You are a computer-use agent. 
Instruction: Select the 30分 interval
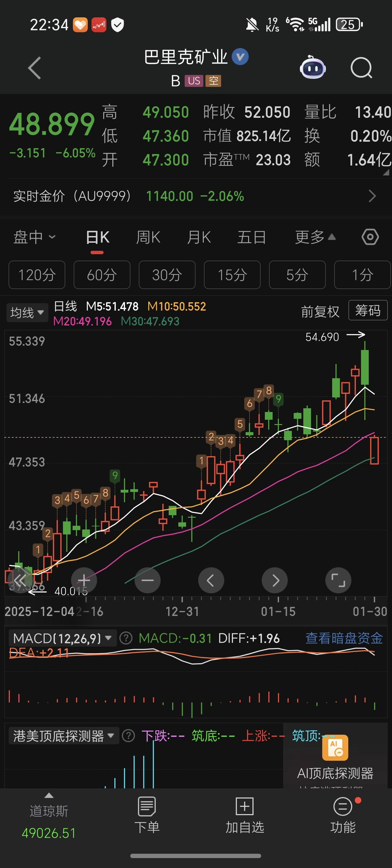[x=167, y=275]
